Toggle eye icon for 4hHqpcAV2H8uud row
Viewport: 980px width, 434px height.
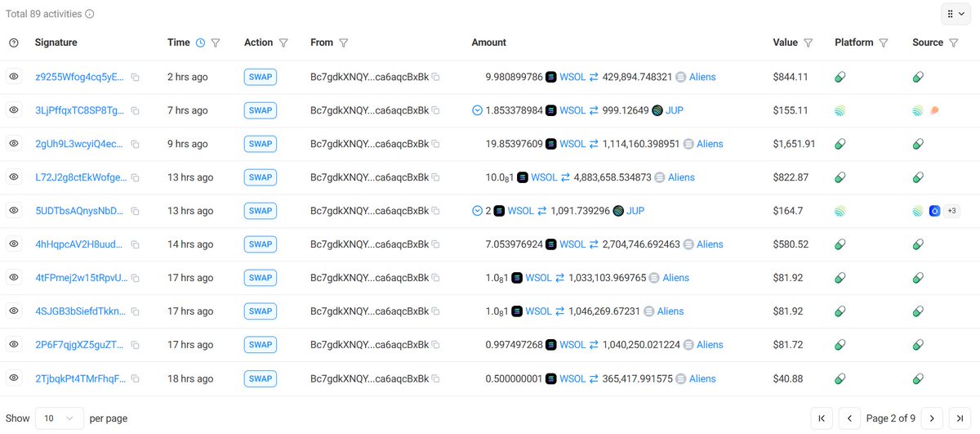[x=13, y=244]
